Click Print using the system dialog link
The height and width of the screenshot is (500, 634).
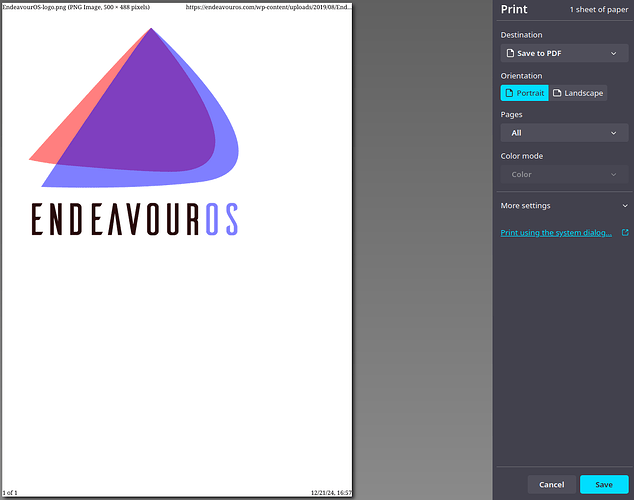click(556, 233)
